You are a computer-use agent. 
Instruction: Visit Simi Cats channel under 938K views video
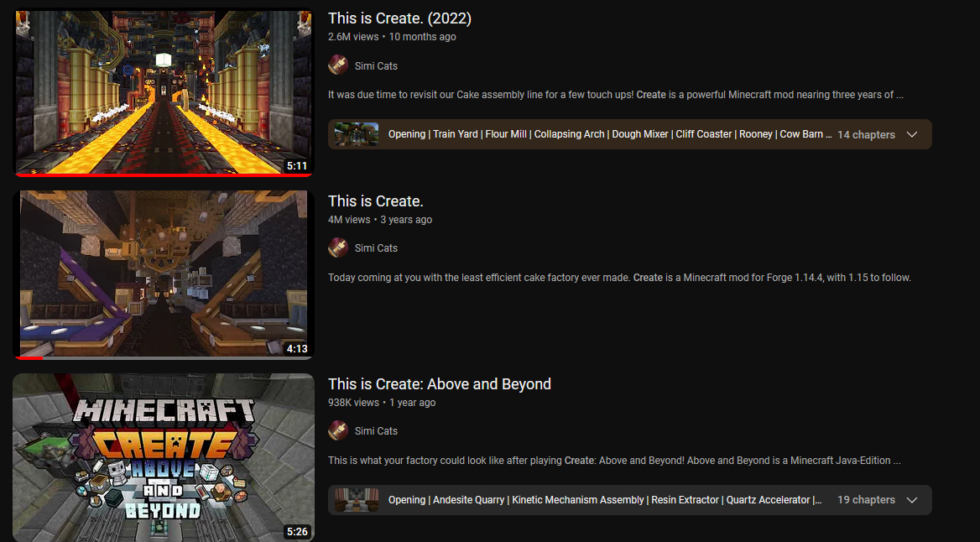click(376, 430)
